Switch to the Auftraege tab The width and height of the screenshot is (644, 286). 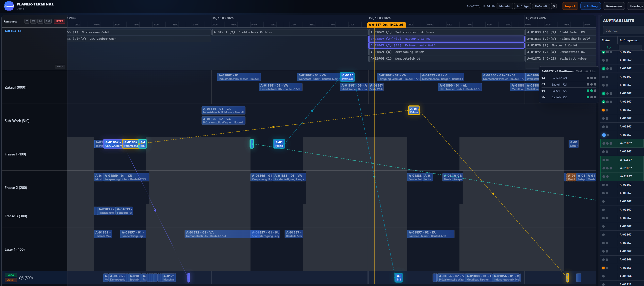522,6
